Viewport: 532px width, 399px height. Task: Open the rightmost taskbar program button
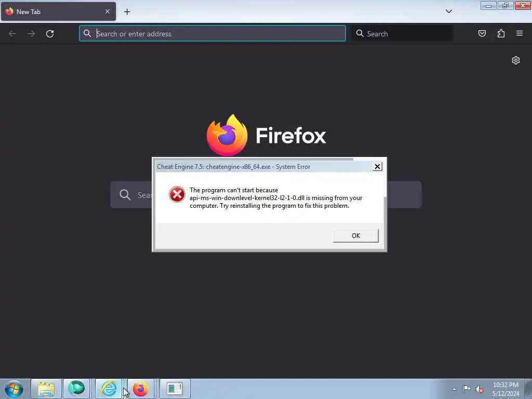pos(175,389)
